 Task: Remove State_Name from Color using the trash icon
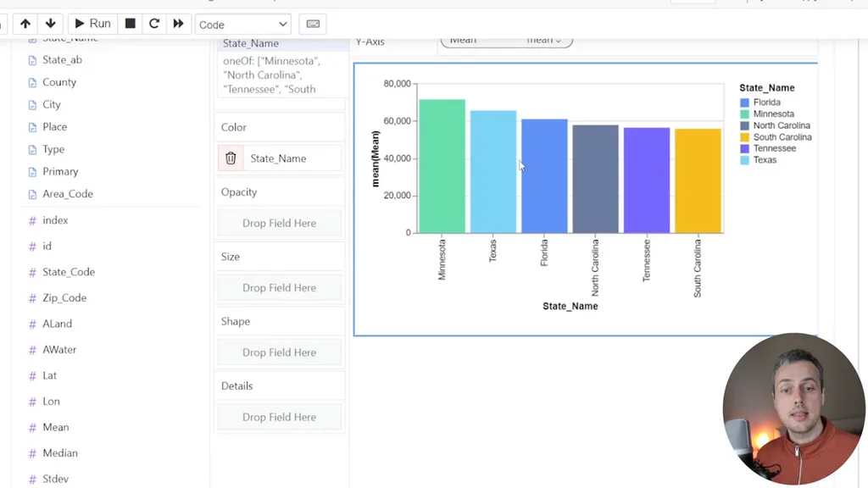[x=231, y=158]
